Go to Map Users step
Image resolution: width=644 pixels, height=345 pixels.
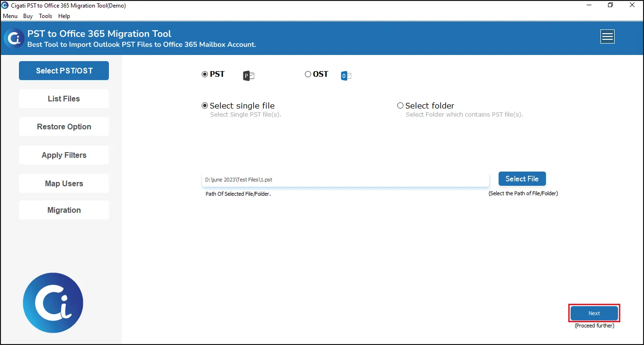(x=64, y=183)
